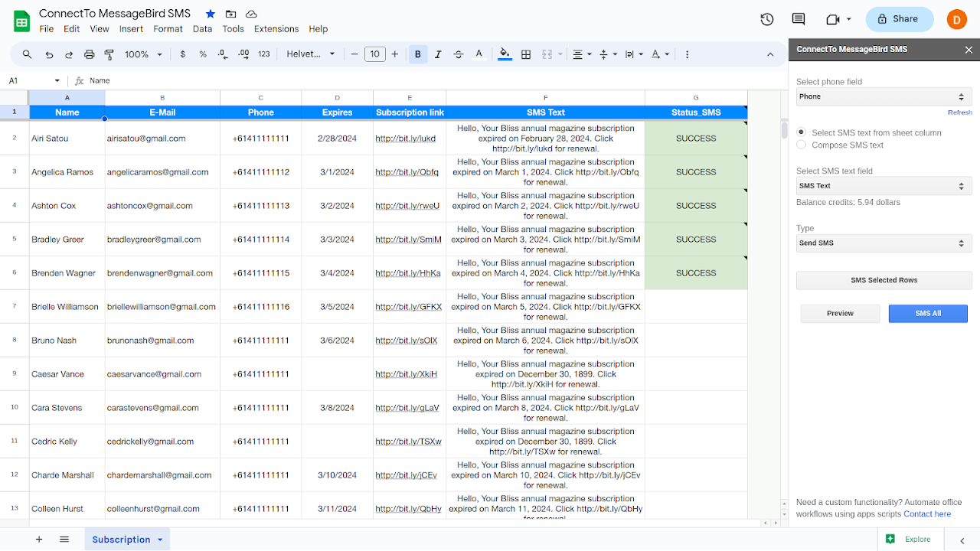
Task: Open the Extensions menu
Action: [x=276, y=29]
